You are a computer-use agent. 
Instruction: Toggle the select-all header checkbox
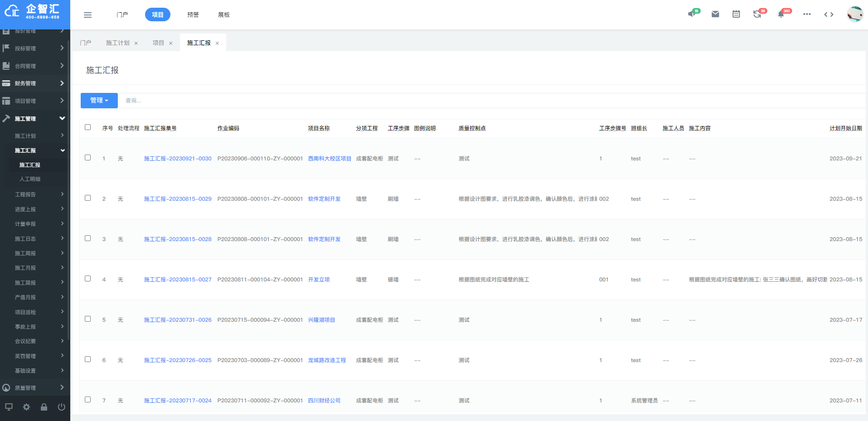(88, 127)
